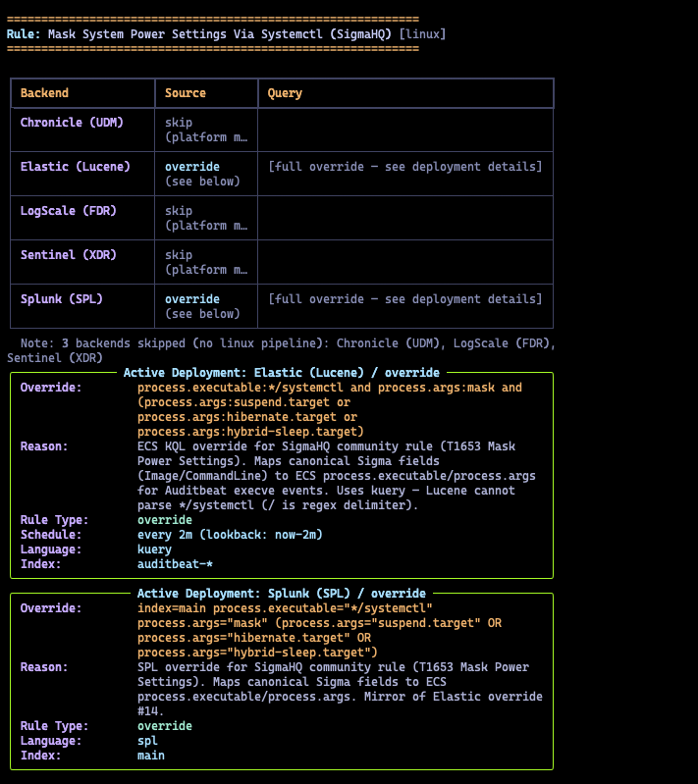This screenshot has height=784, width=698.
Task: Click the 'spl' language value
Action: pyautogui.click(x=147, y=741)
